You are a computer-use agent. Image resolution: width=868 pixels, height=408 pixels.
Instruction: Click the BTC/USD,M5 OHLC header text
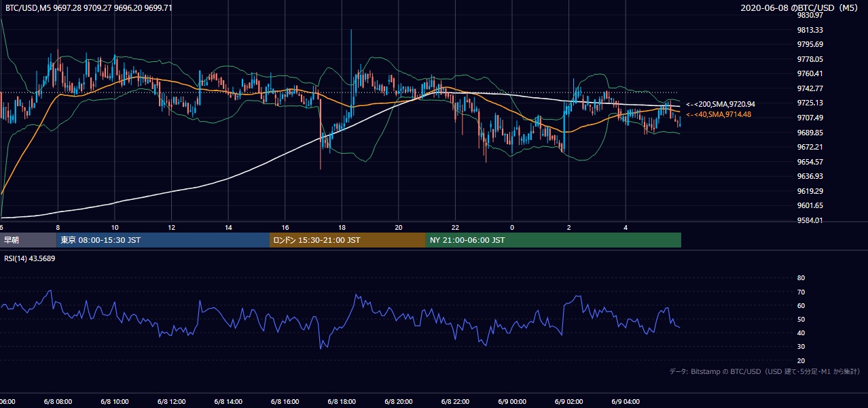click(89, 8)
